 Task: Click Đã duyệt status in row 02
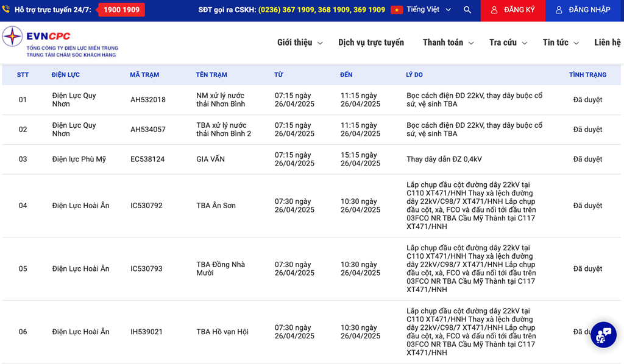pos(588,130)
